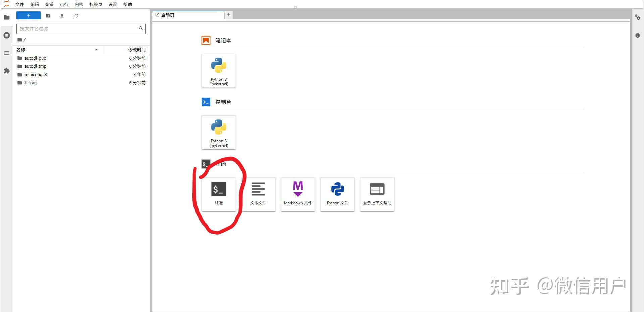Open the 帮助 menu
Image resolution: width=644 pixels, height=312 pixels.
click(x=128, y=4)
